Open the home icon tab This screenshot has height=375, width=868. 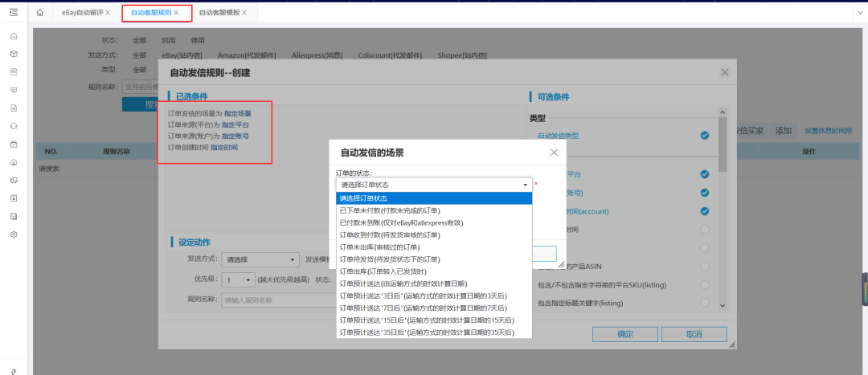pyautogui.click(x=40, y=13)
